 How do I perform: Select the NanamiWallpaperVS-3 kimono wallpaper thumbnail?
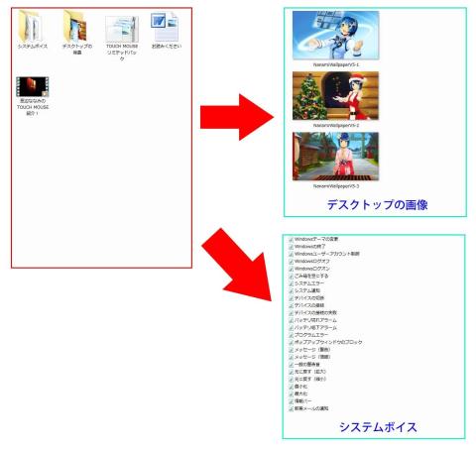(x=335, y=157)
